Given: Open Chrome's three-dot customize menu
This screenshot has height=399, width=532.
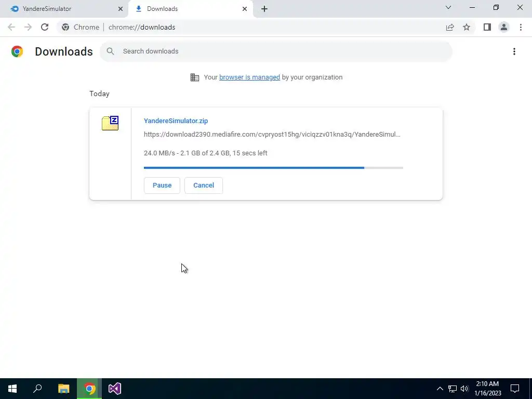Looking at the screenshot, I should (x=521, y=27).
